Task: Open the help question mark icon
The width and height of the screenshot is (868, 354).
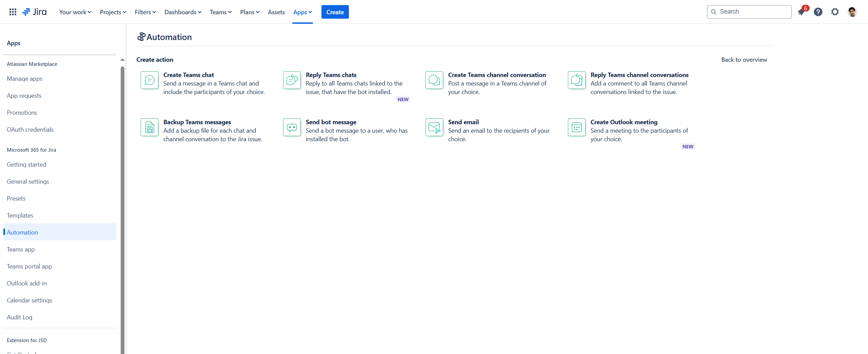Action: [818, 12]
